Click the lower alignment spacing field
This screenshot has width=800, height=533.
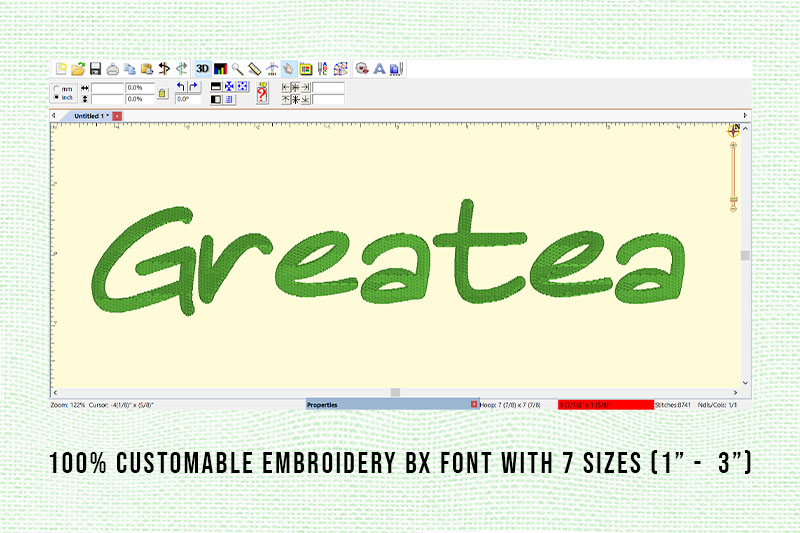(329, 99)
